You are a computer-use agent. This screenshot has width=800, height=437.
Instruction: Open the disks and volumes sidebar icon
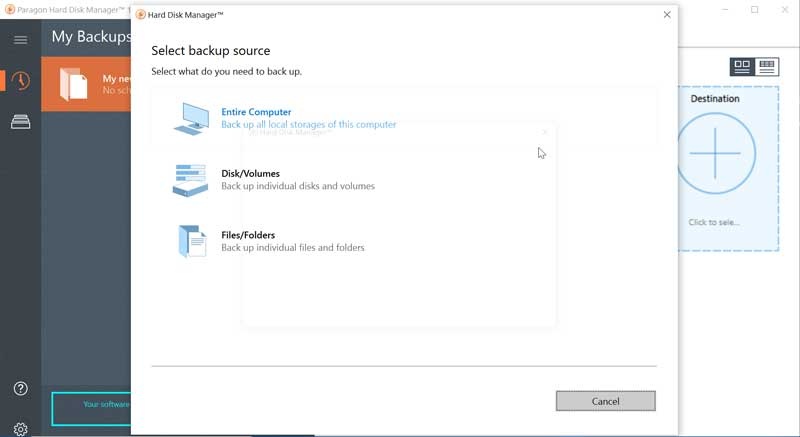pyautogui.click(x=20, y=122)
